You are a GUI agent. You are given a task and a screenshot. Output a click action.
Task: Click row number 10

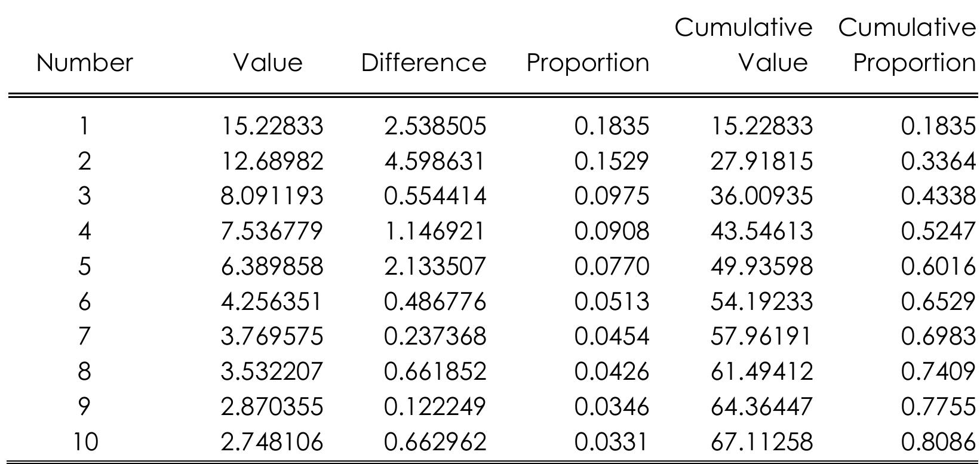point(84,442)
